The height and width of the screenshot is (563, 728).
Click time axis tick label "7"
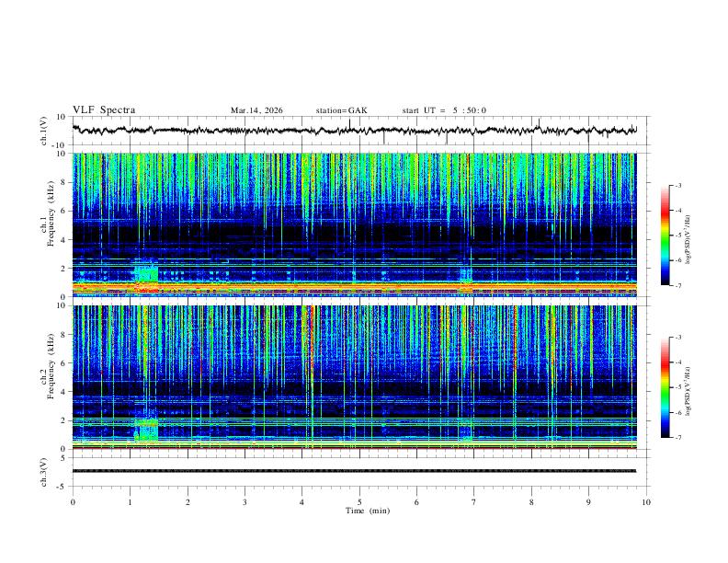coord(474,502)
